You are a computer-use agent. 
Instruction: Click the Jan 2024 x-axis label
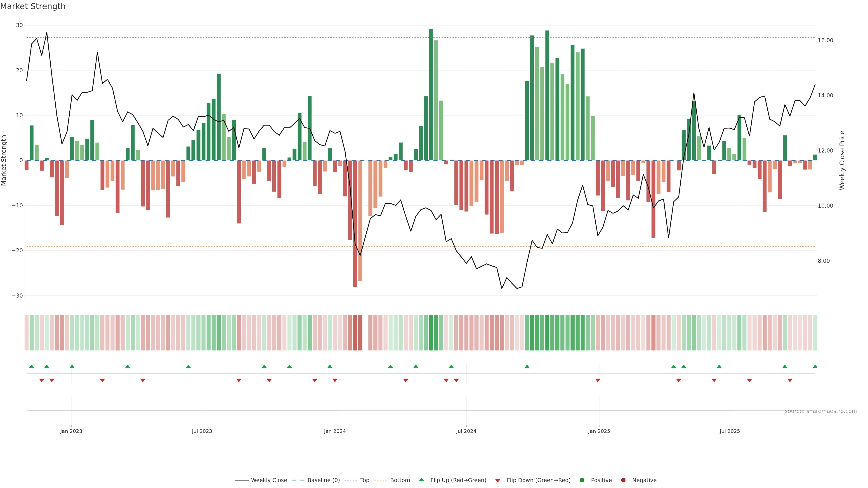tap(335, 431)
